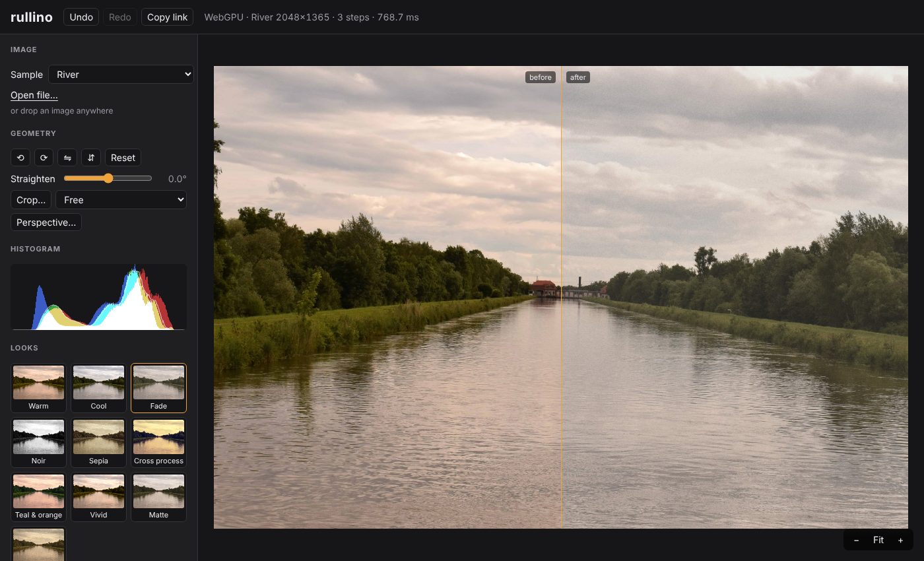The image size is (924, 561).
Task: Open the Perspective tool
Action: pyautogui.click(x=46, y=222)
